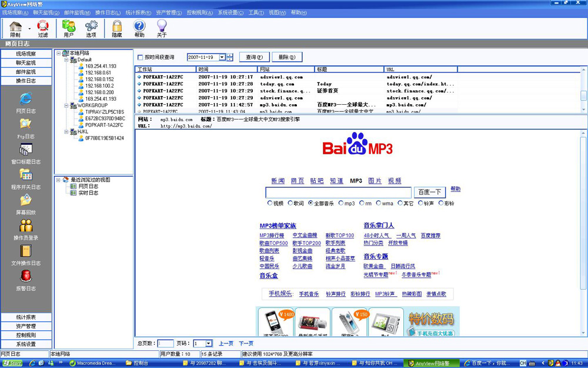The width and height of the screenshot is (588, 368).
Task: Enable the 按时间段查询 checkbox
Action: tap(141, 58)
